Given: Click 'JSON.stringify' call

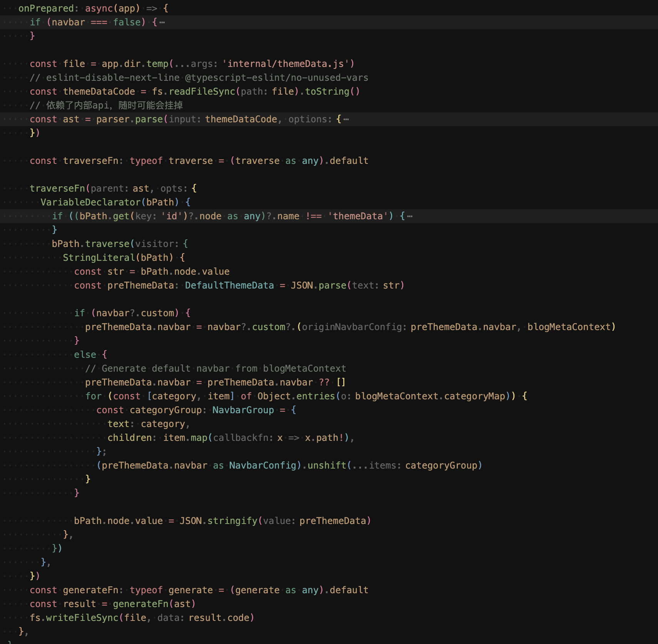Looking at the screenshot, I should (x=219, y=521).
